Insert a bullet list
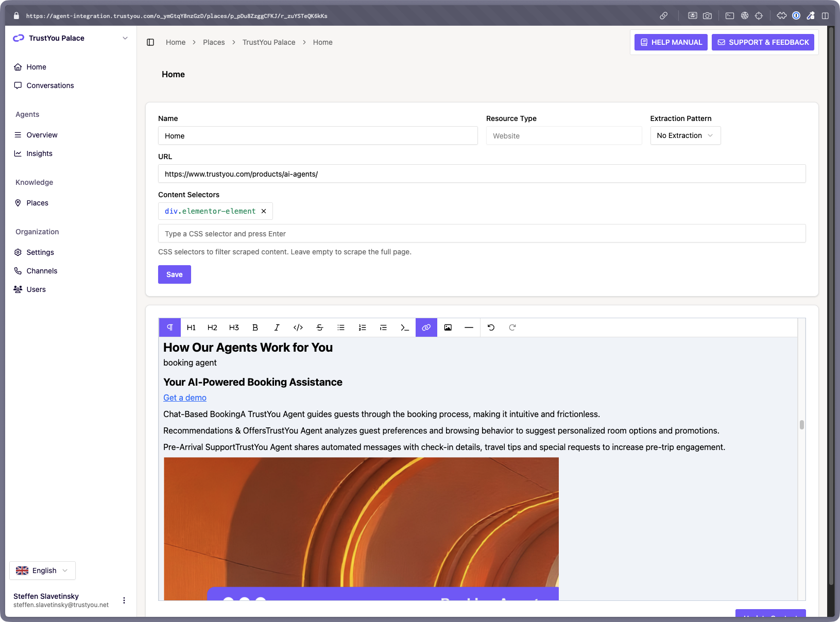Screen dimensions: 840x622 (341, 327)
